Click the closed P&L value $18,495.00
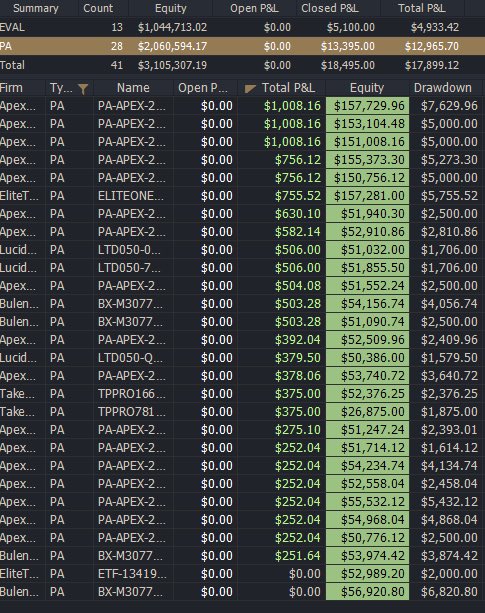Screen dimensions: 485x613 348,65
